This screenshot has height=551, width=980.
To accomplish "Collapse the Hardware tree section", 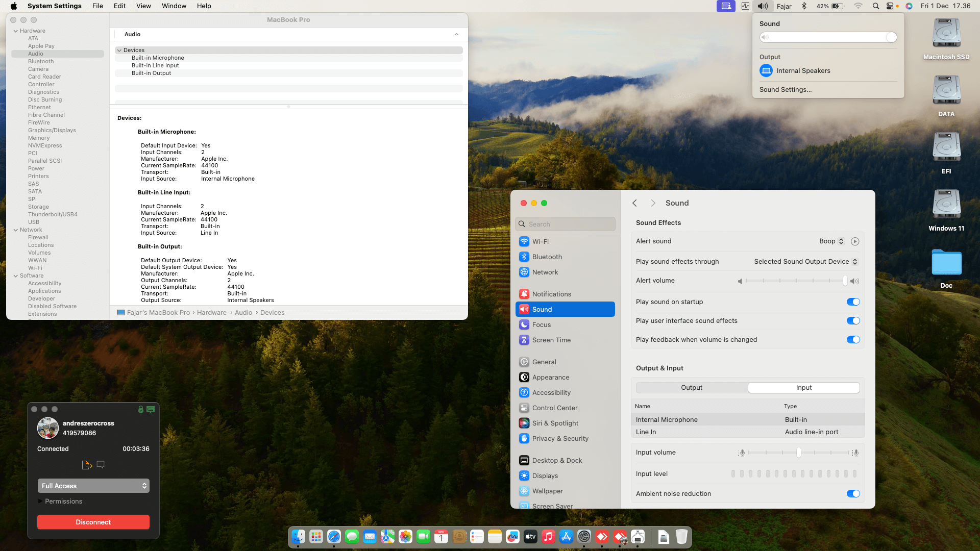I will (x=16, y=31).
